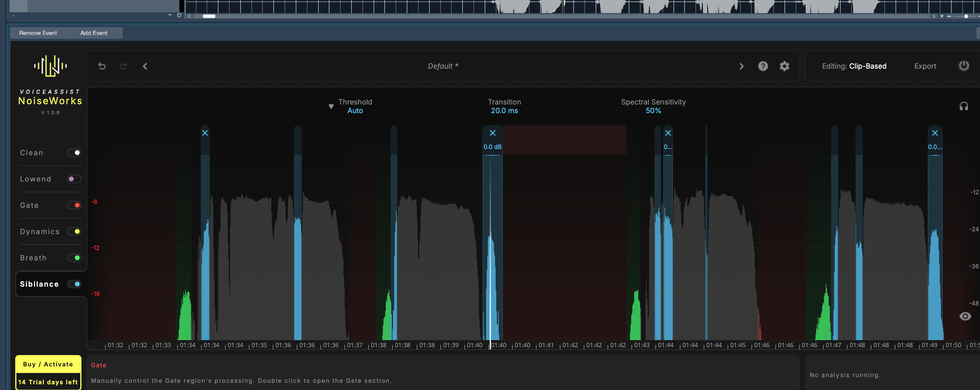Remove sibilance region with 0.0 dB label
980x390 pixels.
[492, 133]
